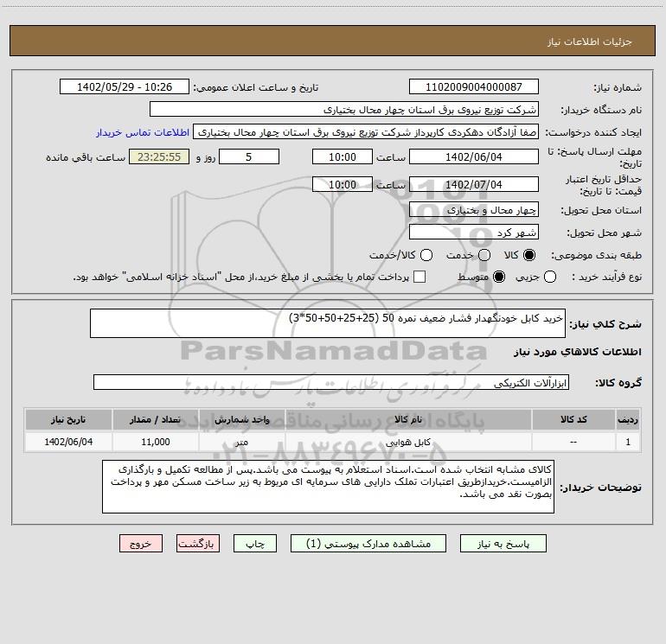This screenshot has height=644, width=666.
Task: Click the کد کالا column header
Action: pos(573,419)
